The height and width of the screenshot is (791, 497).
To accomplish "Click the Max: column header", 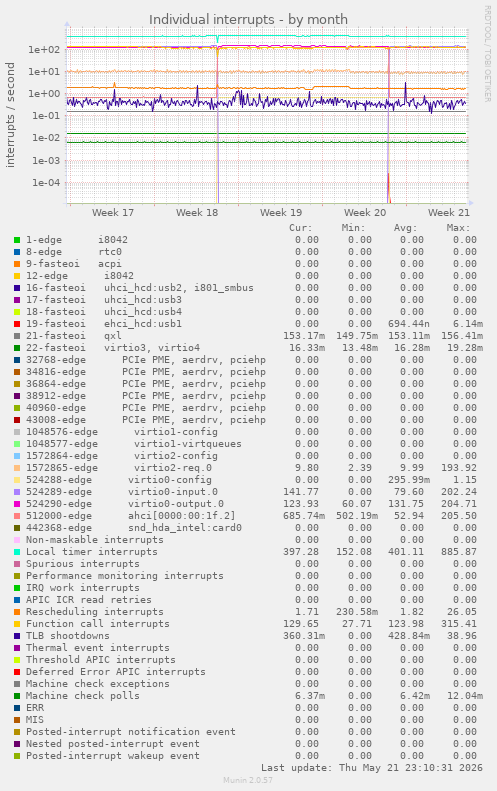I will (458, 228).
